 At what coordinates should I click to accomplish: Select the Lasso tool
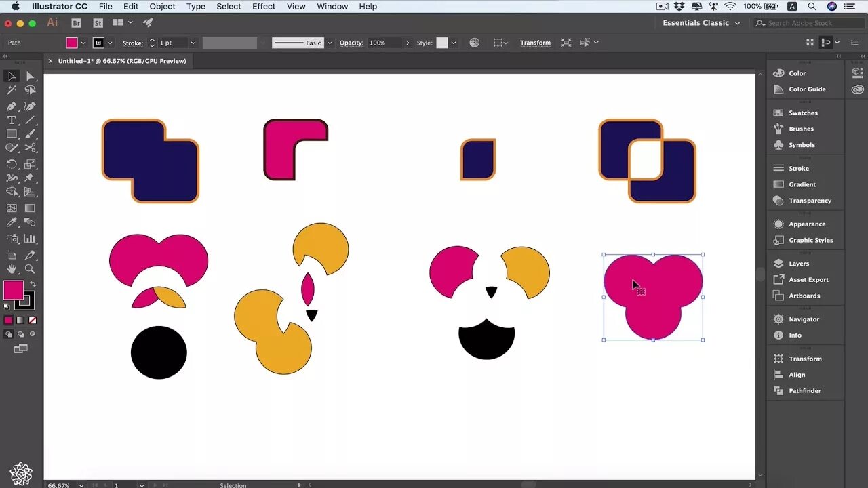click(30, 90)
